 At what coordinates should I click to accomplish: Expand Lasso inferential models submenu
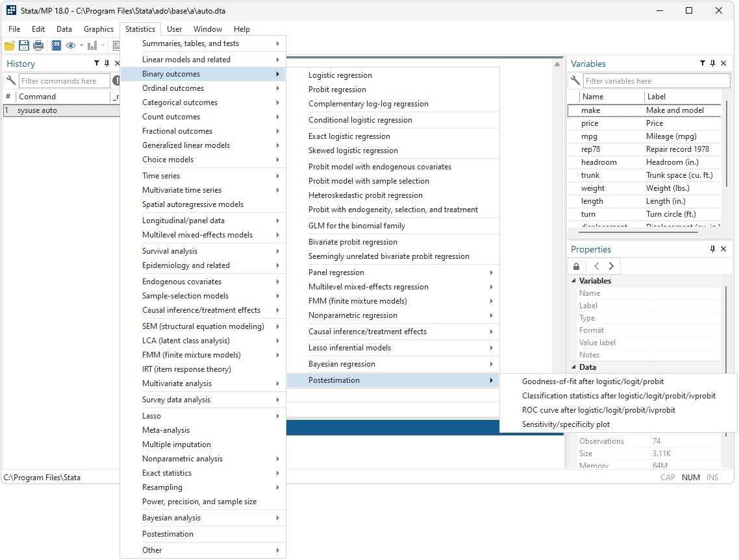(x=393, y=348)
